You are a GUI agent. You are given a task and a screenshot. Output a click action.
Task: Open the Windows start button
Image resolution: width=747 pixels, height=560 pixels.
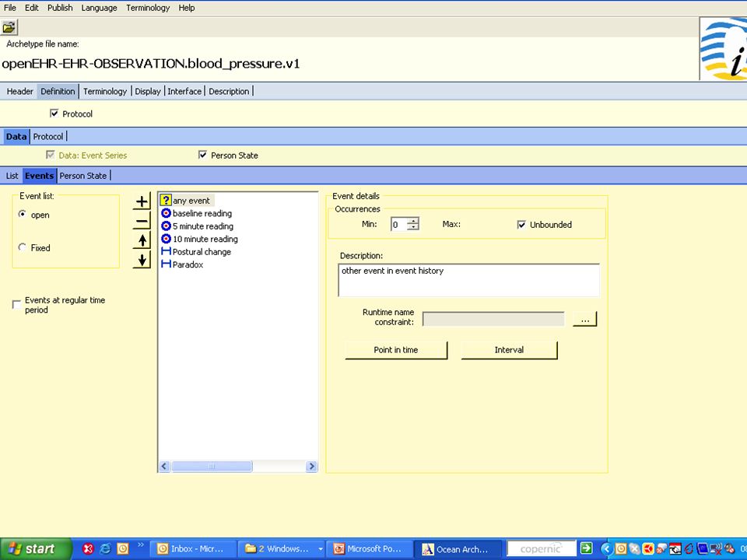35,549
